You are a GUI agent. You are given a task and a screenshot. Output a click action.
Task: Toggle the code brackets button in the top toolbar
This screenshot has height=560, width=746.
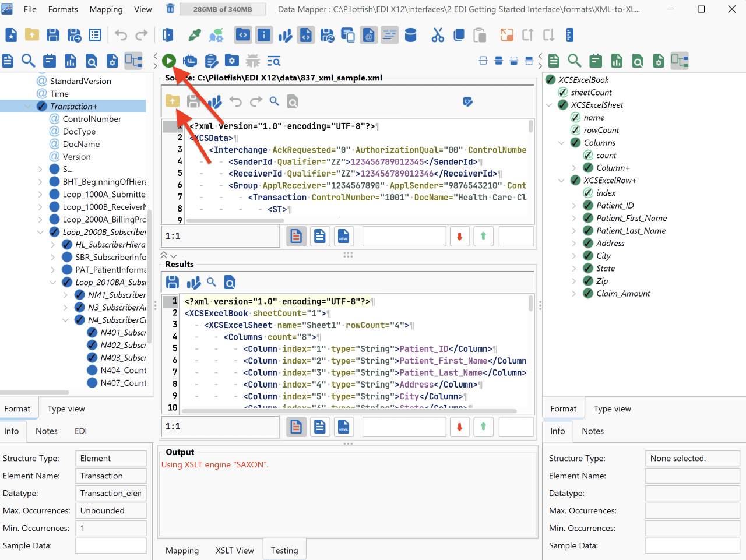pyautogui.click(x=243, y=35)
